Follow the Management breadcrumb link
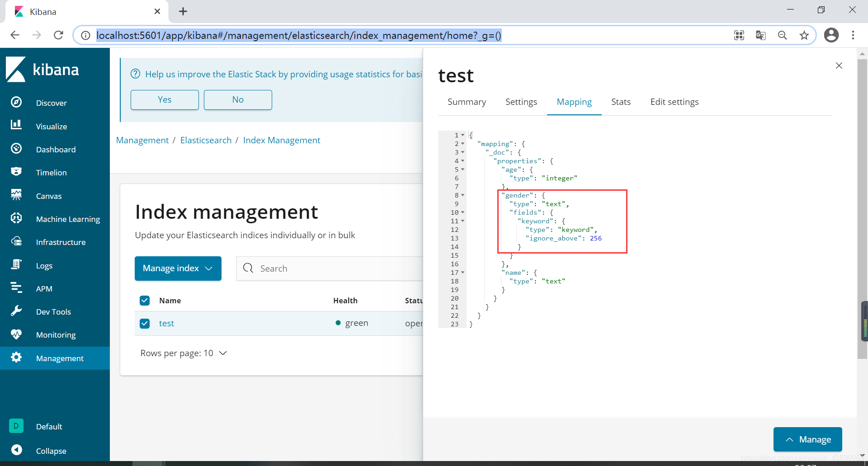868x466 pixels. click(142, 141)
